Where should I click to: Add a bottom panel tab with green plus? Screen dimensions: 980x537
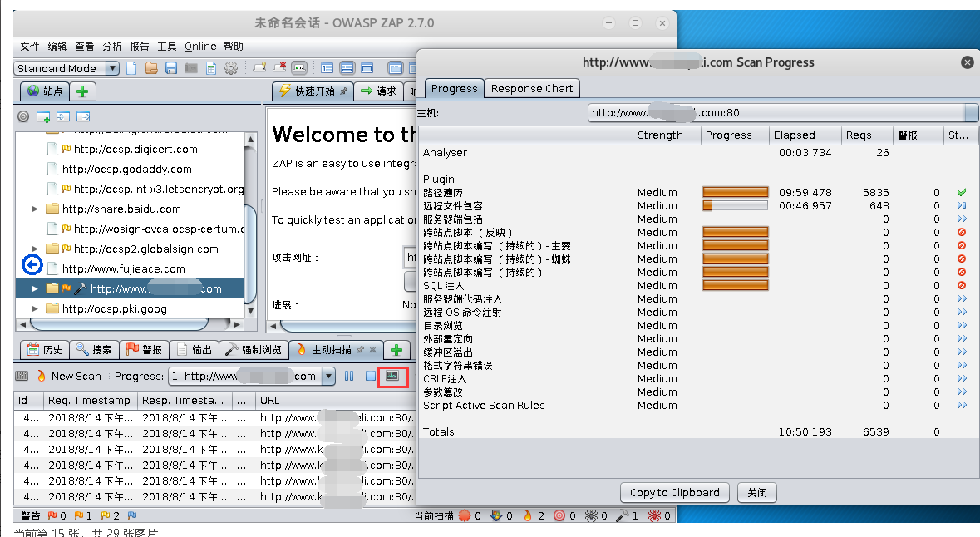[x=396, y=350]
